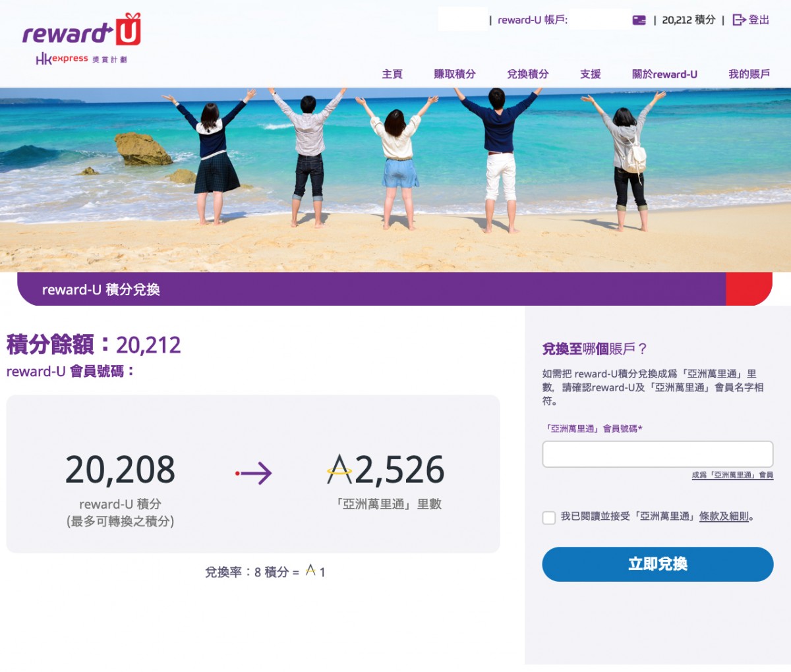Open the 關於reward-U menu
791x672 pixels.
(664, 74)
